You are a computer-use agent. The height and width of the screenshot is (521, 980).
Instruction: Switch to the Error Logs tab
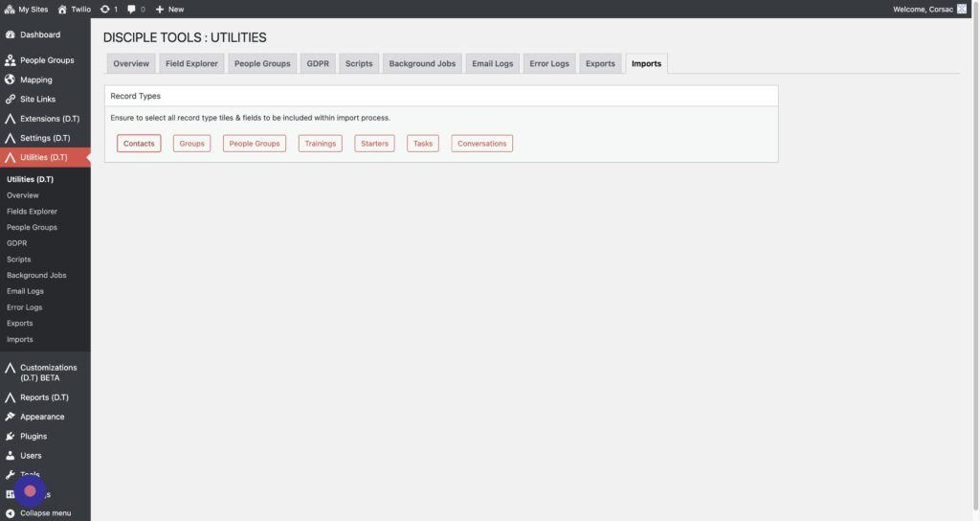[x=548, y=64]
